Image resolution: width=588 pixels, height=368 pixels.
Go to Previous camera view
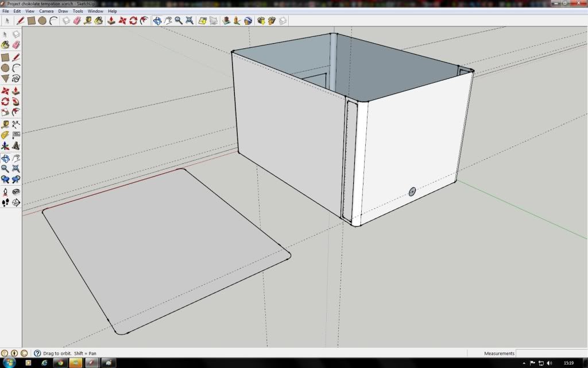(5, 179)
